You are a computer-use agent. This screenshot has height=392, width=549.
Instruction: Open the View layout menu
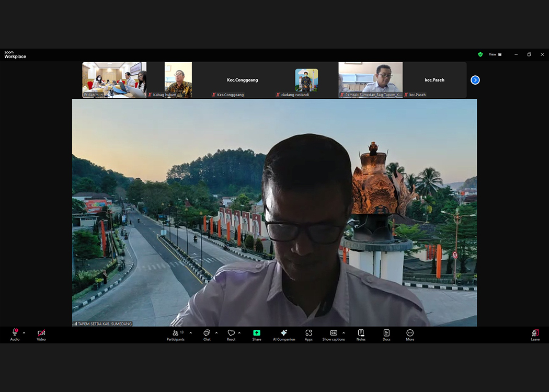click(x=495, y=54)
